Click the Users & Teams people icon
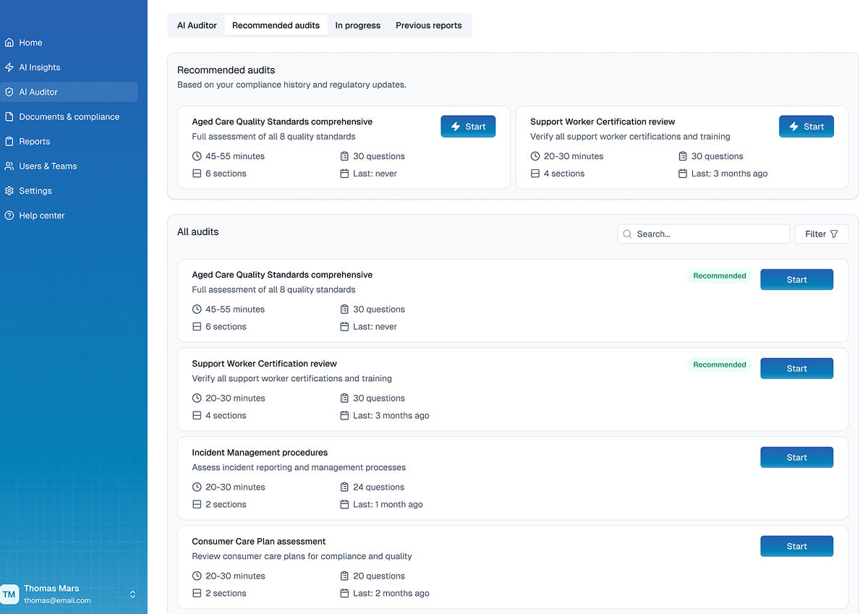 click(x=9, y=166)
